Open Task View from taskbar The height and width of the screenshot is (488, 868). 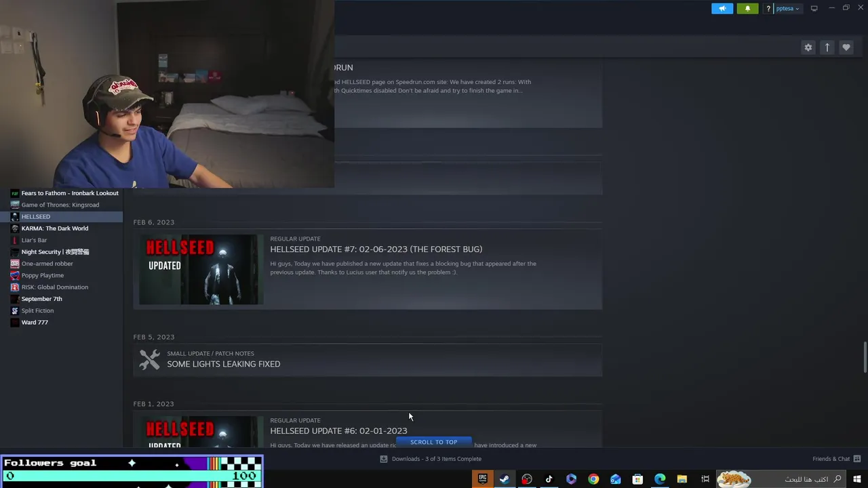point(705,479)
